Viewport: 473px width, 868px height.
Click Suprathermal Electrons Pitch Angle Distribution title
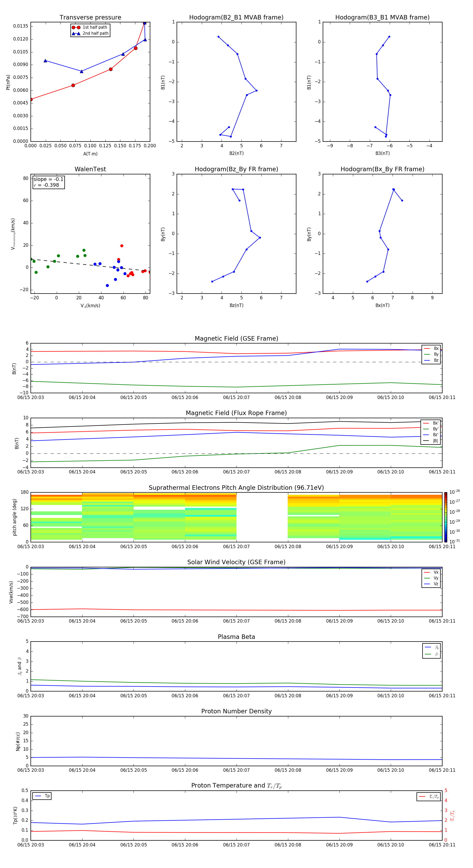click(x=236, y=488)
